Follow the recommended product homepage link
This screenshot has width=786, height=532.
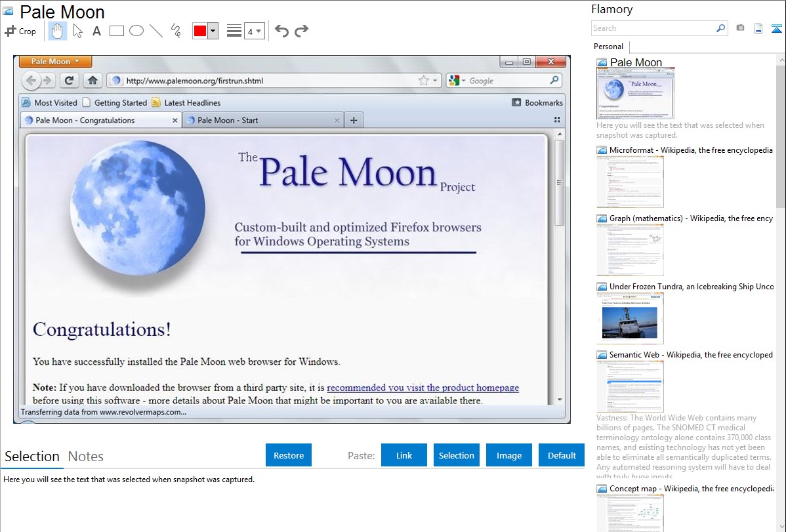coord(423,388)
